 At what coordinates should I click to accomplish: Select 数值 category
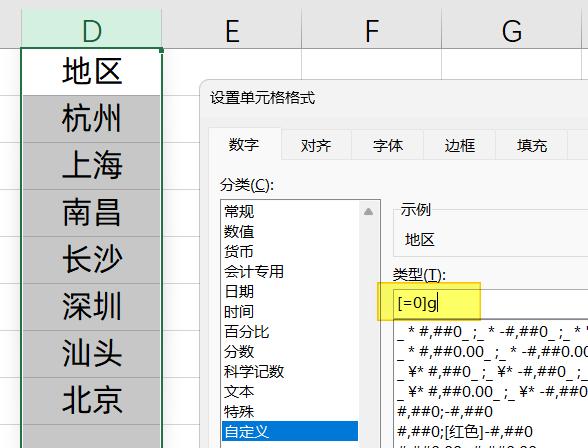290,232
